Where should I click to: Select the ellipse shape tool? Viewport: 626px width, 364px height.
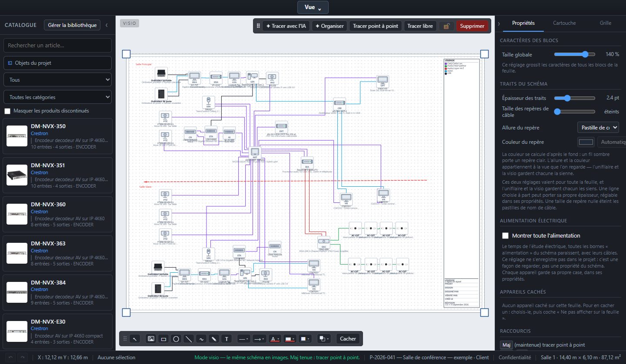(x=176, y=339)
